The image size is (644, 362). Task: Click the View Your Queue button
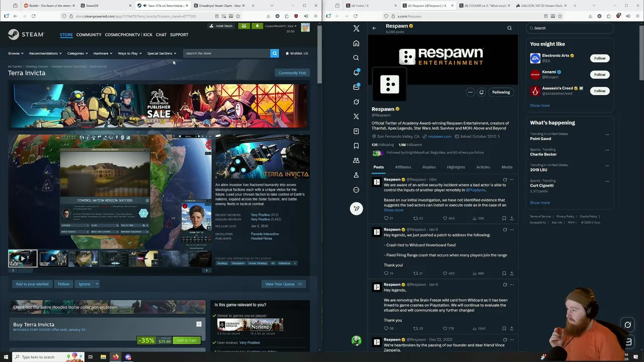[x=283, y=284]
